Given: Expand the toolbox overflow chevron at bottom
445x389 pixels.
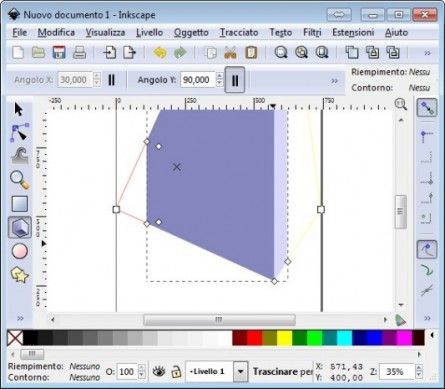Looking at the screenshot, I should coord(20,318).
